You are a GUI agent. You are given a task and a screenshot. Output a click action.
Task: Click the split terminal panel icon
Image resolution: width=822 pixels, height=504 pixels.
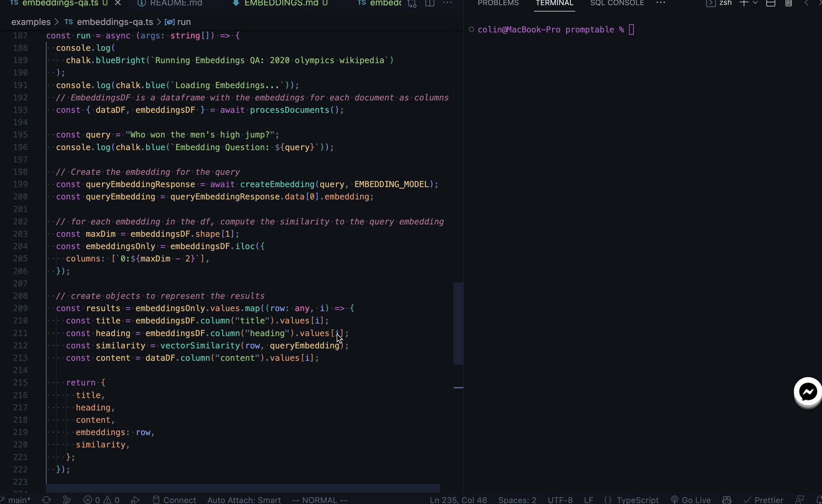click(x=771, y=3)
